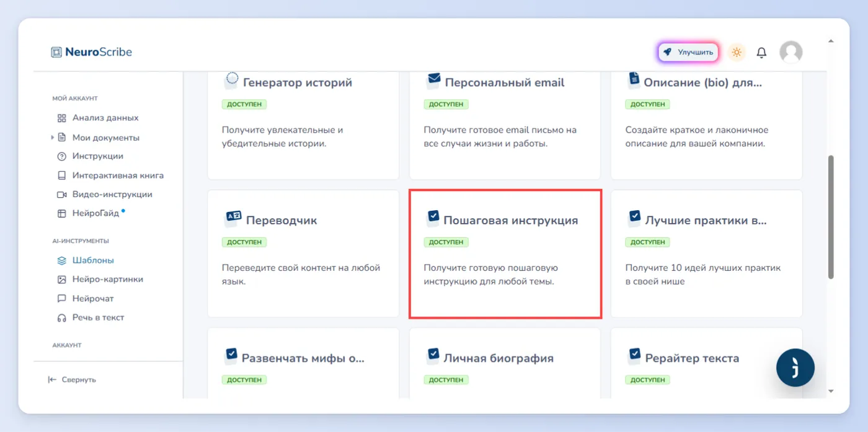Click text 'Получите 10 идей лучших практик'

703,268
